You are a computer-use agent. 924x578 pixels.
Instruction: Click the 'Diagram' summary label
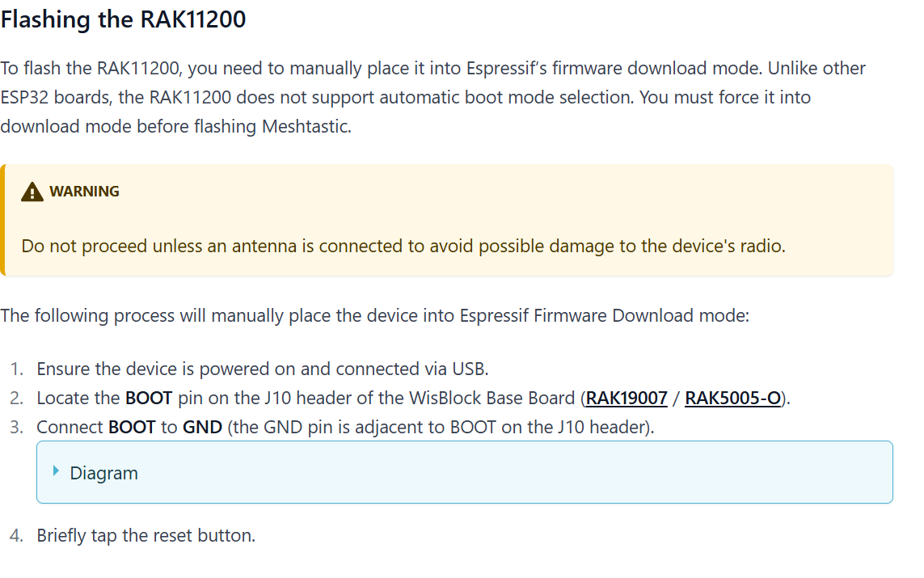[103, 473]
